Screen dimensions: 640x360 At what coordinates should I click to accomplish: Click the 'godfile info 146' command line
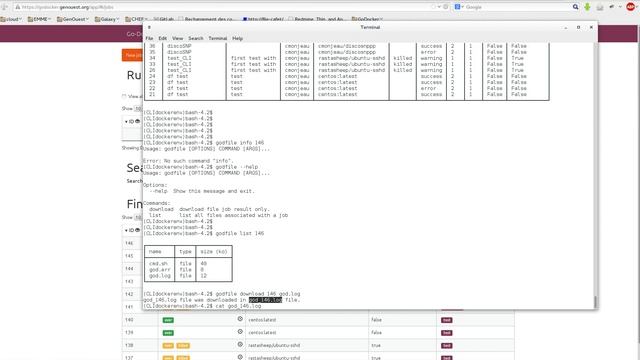coord(240,143)
